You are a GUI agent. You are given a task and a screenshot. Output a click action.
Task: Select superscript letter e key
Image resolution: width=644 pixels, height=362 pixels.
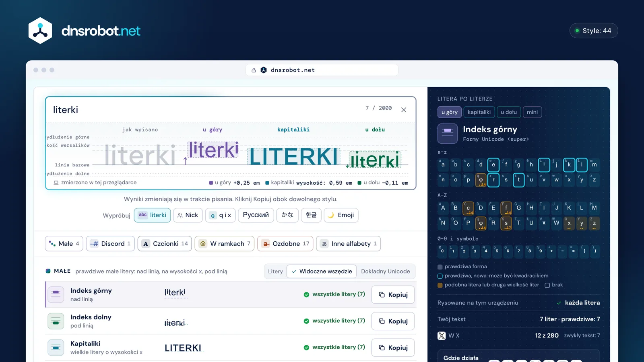tap(493, 165)
